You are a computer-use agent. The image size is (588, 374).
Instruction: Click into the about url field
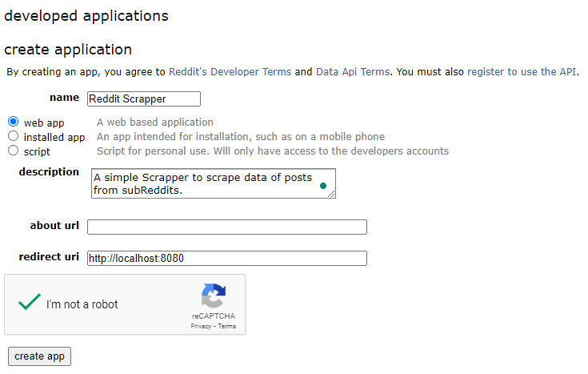tap(227, 227)
